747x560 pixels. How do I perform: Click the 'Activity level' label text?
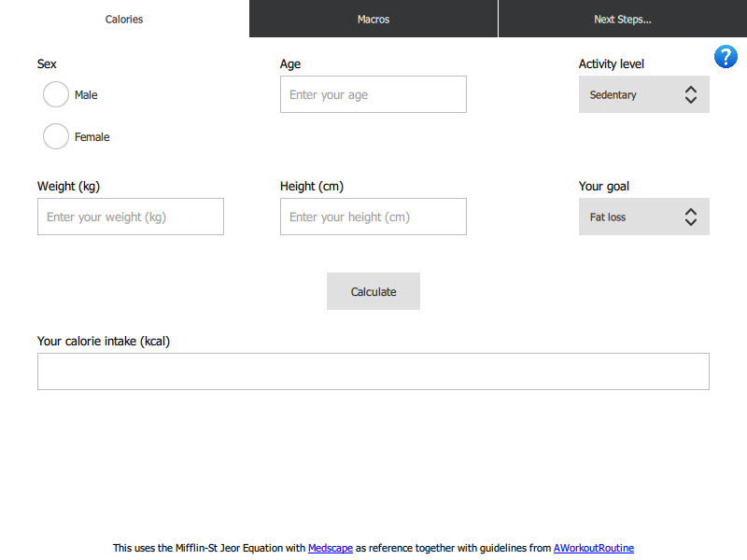(x=612, y=63)
